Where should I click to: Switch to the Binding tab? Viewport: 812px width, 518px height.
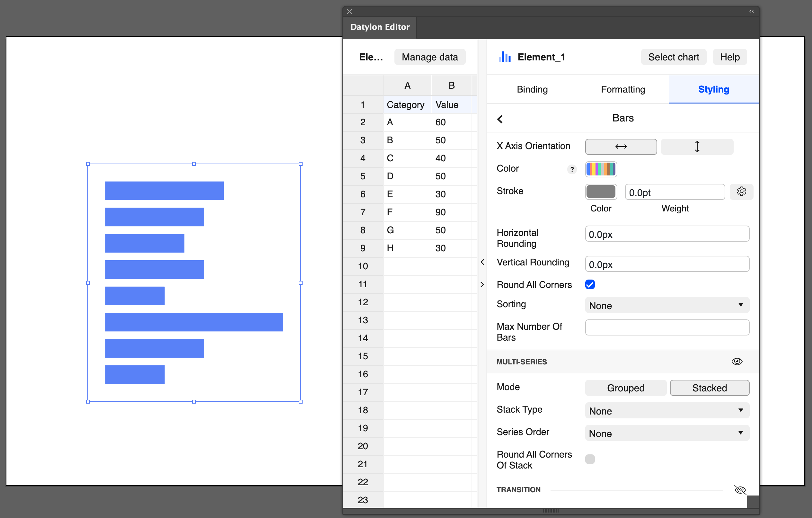point(532,89)
